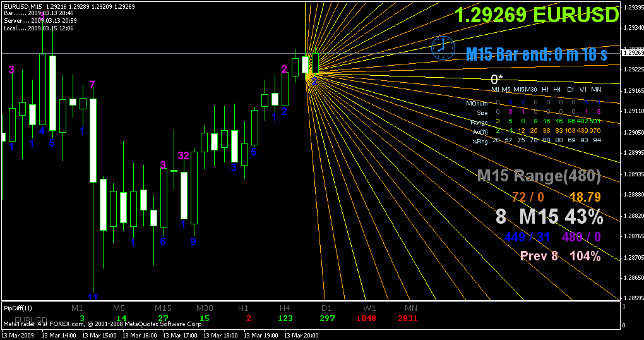Click the '13 Mar 20:00' time axis label

[x=301, y=336]
